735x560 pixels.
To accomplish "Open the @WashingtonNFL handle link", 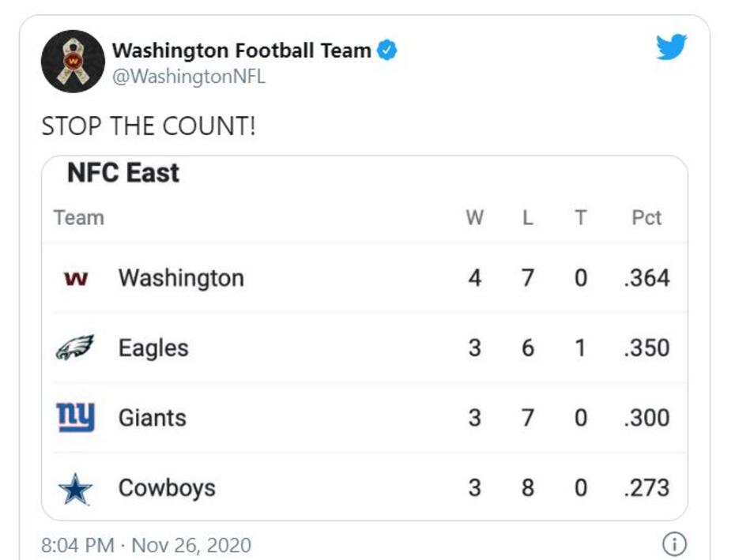I will pyautogui.click(x=189, y=77).
